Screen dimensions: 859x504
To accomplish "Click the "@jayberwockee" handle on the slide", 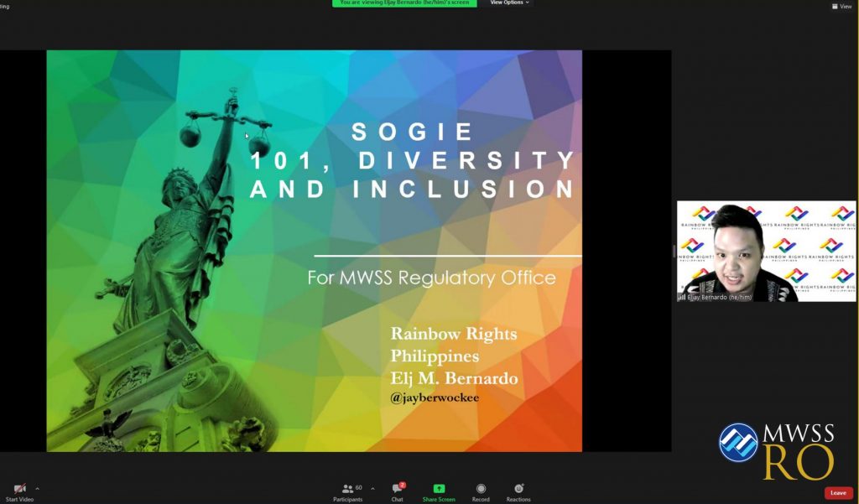I will (435, 397).
